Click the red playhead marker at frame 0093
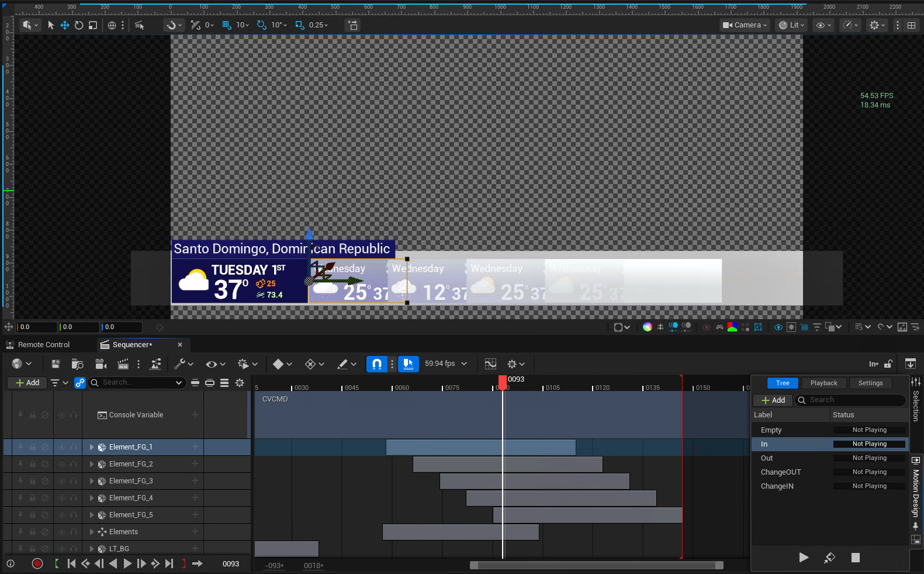This screenshot has width=924, height=574. coord(503,382)
